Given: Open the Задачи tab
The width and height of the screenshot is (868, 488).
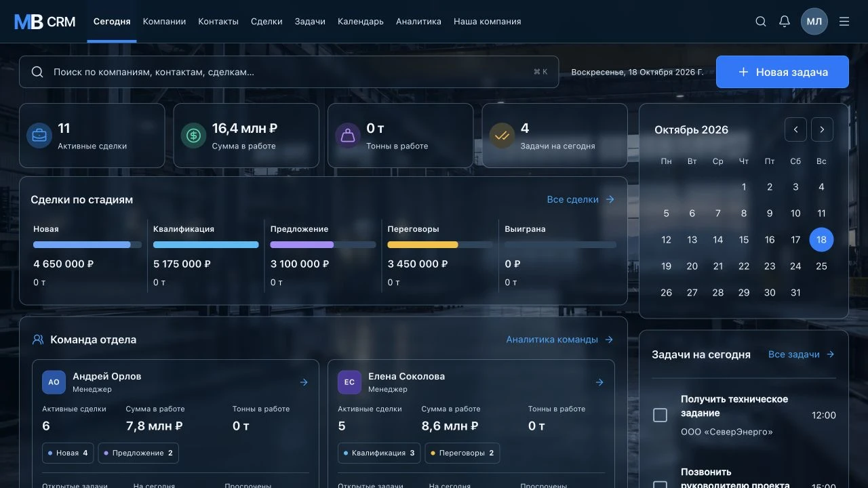Looking at the screenshot, I should pos(310,22).
